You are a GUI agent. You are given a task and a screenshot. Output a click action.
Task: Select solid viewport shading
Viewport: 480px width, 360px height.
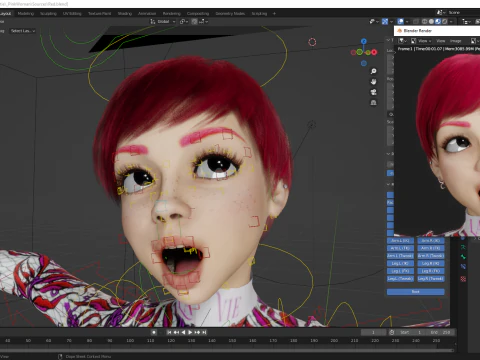(x=431, y=22)
